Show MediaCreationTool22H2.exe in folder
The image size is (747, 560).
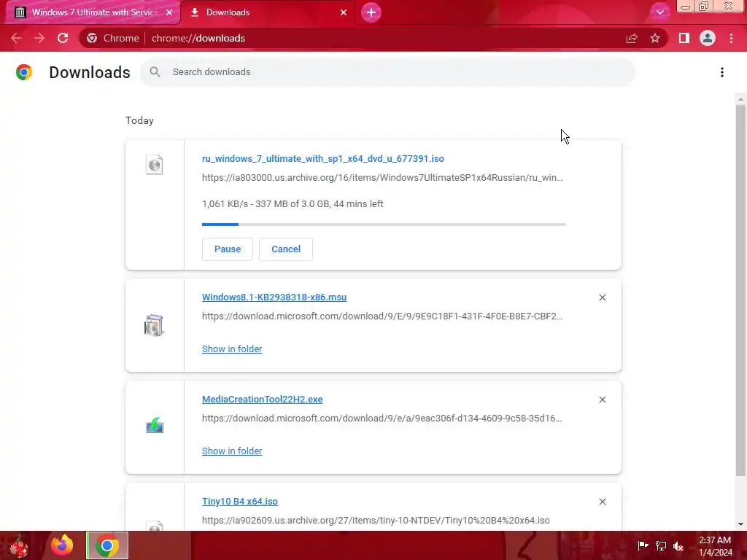(232, 451)
